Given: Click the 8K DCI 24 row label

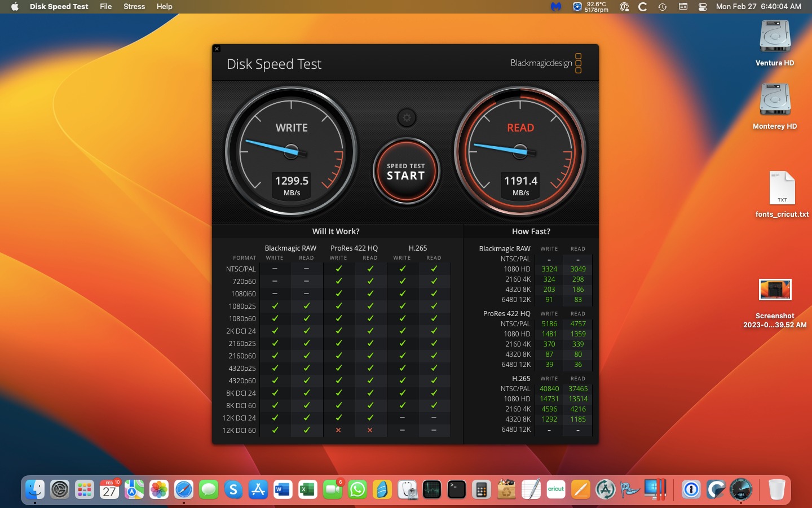Looking at the screenshot, I should (241, 393).
